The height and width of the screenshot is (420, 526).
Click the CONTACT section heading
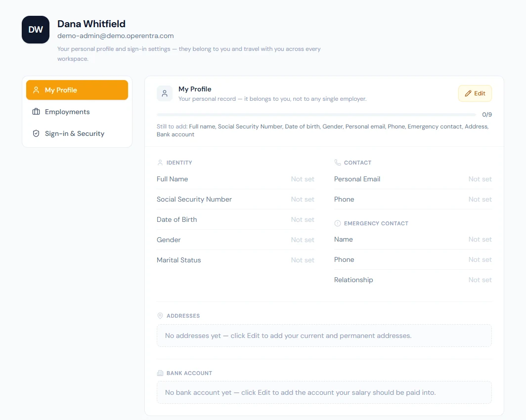(357, 163)
